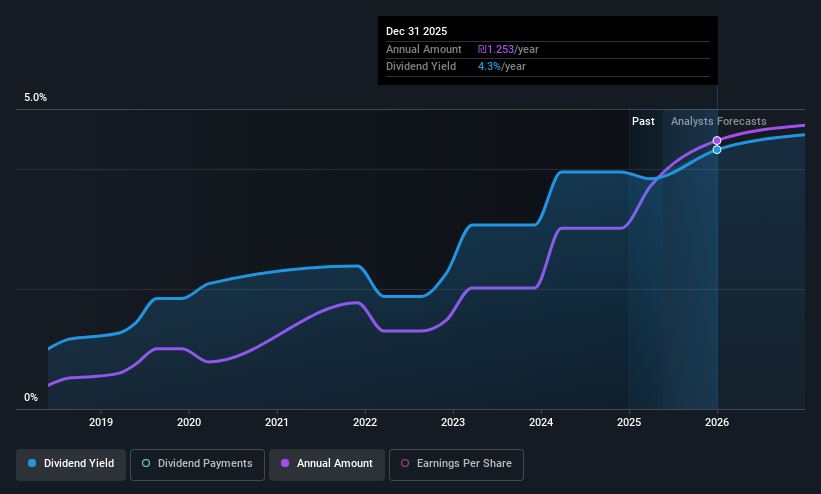Screen dimensions: 821x494
Task: Click the 2019 x-axis label
Action: tap(101, 422)
